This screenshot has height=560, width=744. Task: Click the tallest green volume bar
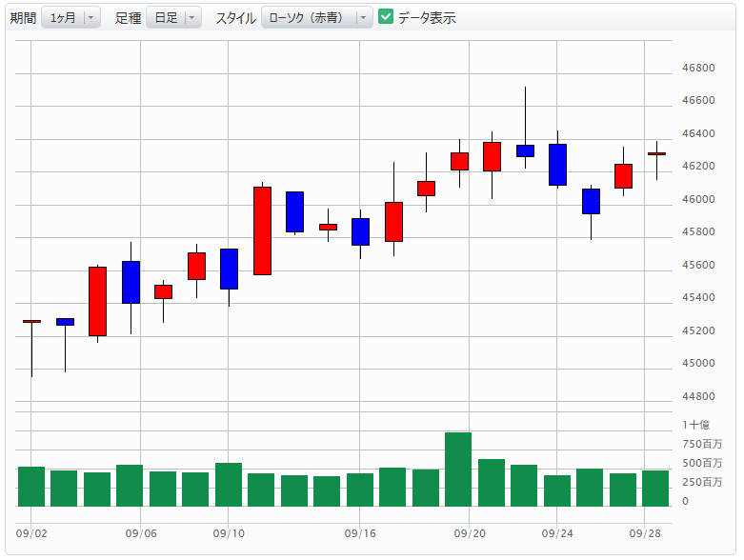tap(458, 469)
